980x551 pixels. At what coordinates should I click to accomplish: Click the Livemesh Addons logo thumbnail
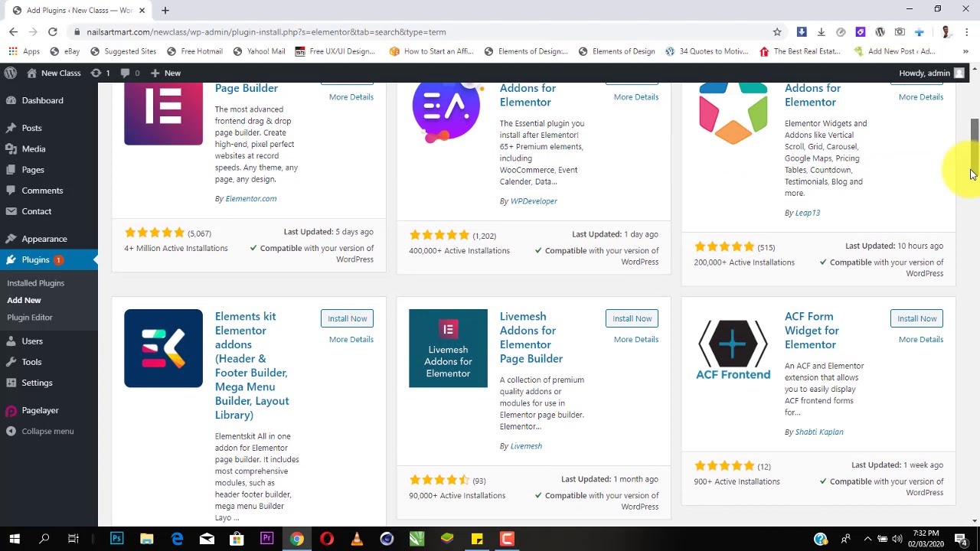pyautogui.click(x=448, y=348)
